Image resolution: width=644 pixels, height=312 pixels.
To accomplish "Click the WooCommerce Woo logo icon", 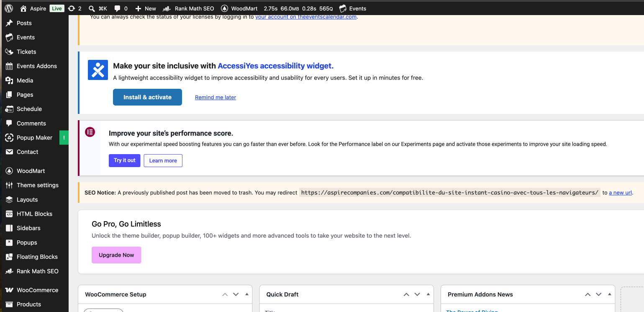I will coord(9,290).
